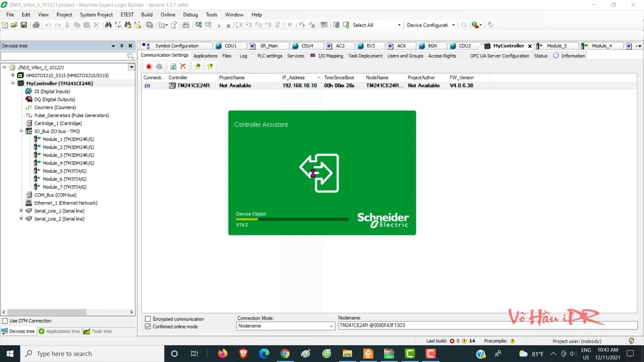Open the project name dropdown in Devices tree
644x362 pixels.
131,67
